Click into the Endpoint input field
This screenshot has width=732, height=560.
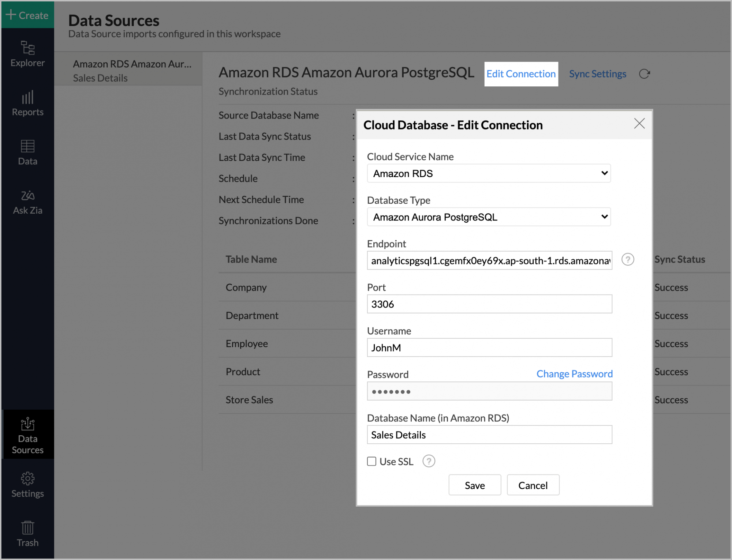click(489, 260)
